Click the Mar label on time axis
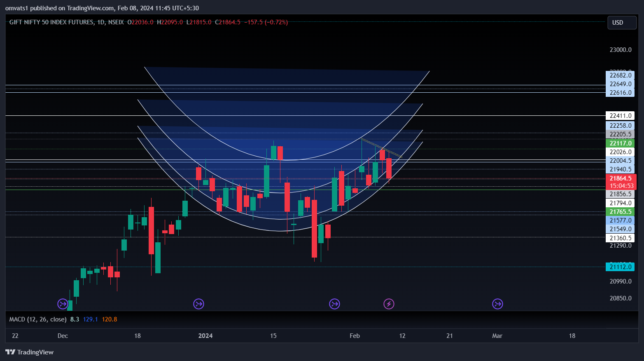 coord(497,336)
